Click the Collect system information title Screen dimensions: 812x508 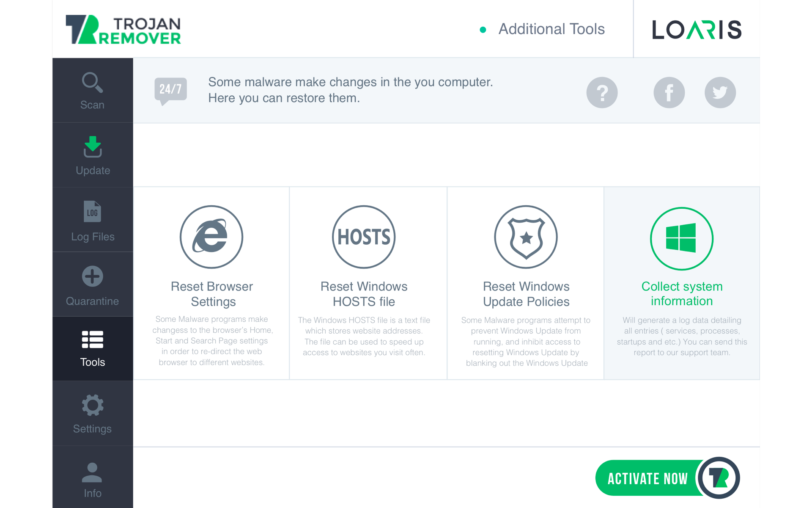click(681, 293)
